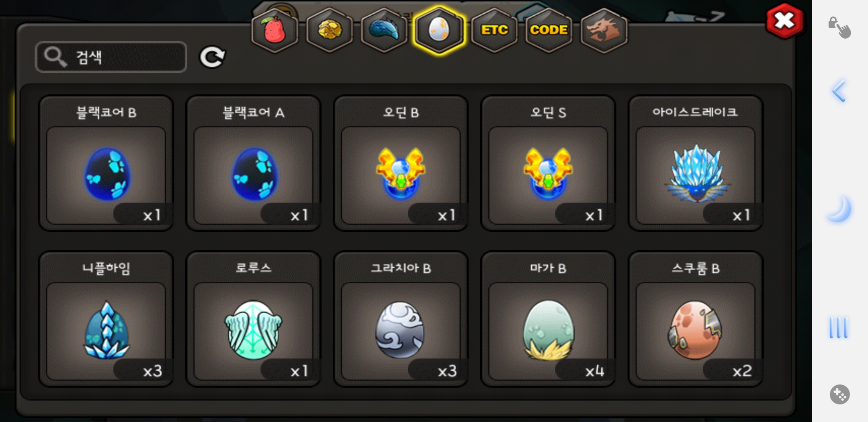868x422 pixels.
Task: Click the lock touch icon in sidebar
Action: pyautogui.click(x=839, y=27)
